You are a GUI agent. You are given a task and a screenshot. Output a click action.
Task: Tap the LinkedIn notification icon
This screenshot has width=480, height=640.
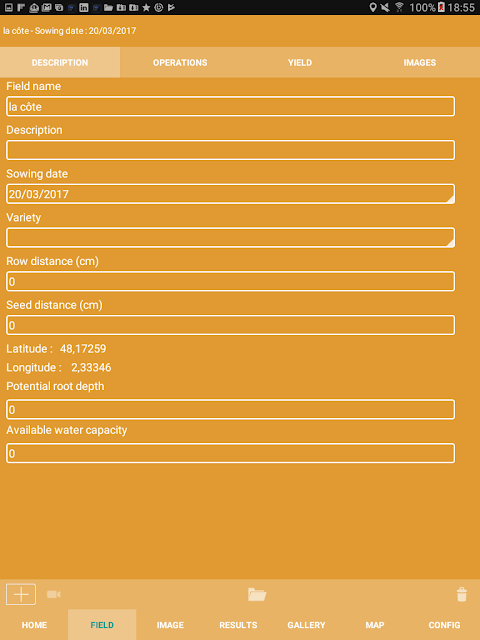[84, 7]
